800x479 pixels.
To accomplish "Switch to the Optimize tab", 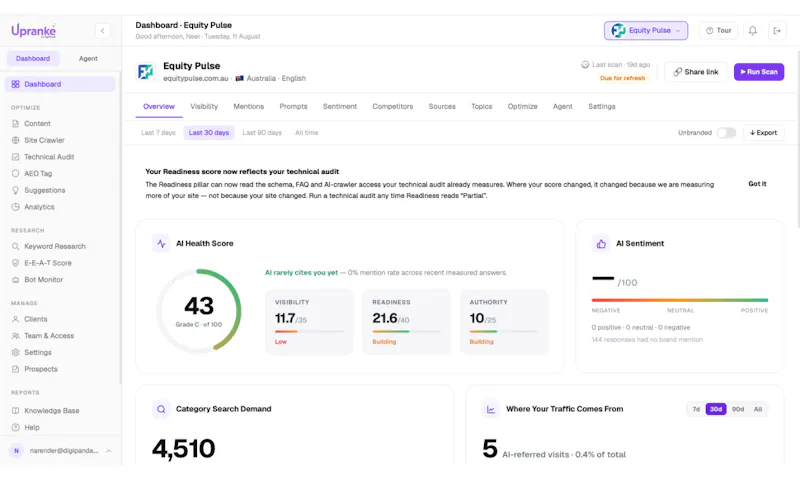I will tap(522, 107).
